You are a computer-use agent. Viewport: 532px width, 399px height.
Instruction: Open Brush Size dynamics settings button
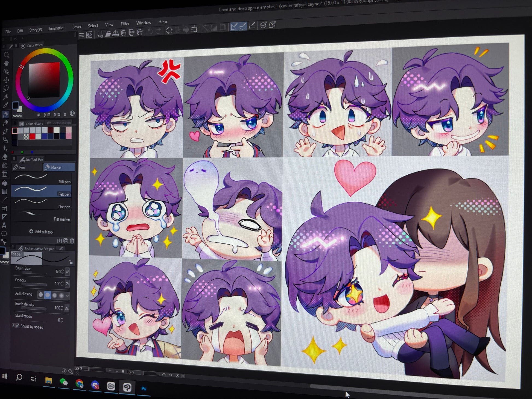(x=68, y=272)
